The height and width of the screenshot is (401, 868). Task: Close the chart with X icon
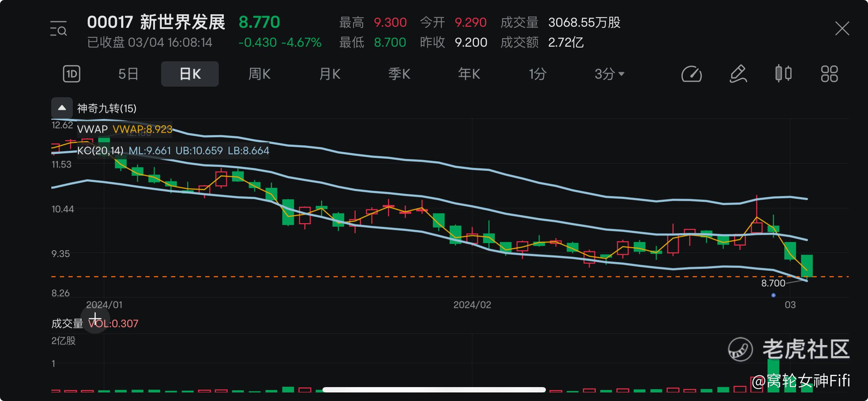pyautogui.click(x=842, y=29)
